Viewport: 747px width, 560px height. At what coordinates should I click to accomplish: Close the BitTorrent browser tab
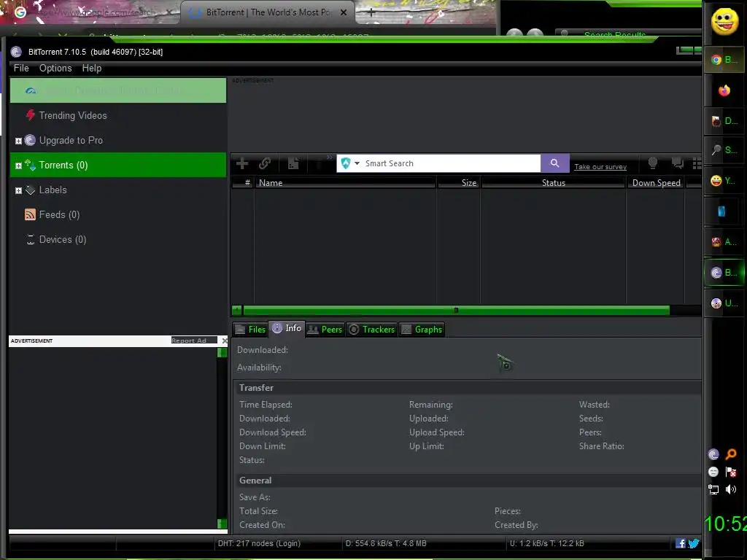(x=344, y=12)
